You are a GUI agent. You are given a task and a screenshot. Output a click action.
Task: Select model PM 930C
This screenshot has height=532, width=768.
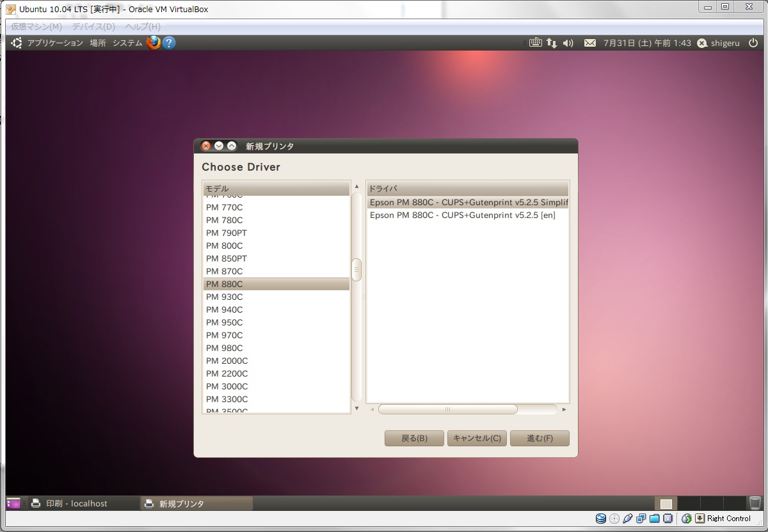tap(276, 297)
